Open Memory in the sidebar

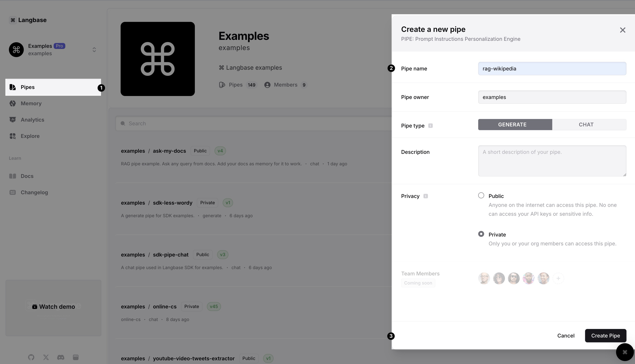coord(31,103)
